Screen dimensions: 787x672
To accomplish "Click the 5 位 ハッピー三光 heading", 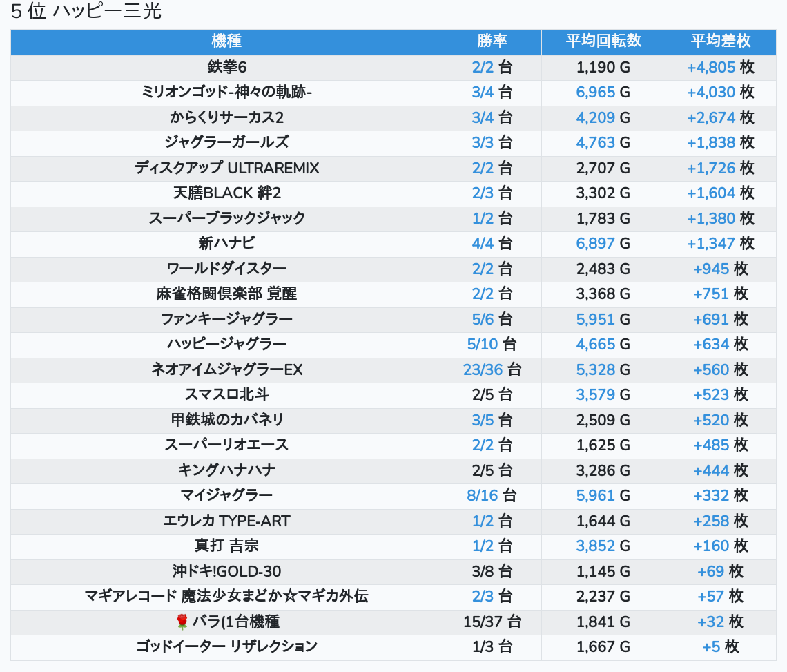I will pos(86,11).
